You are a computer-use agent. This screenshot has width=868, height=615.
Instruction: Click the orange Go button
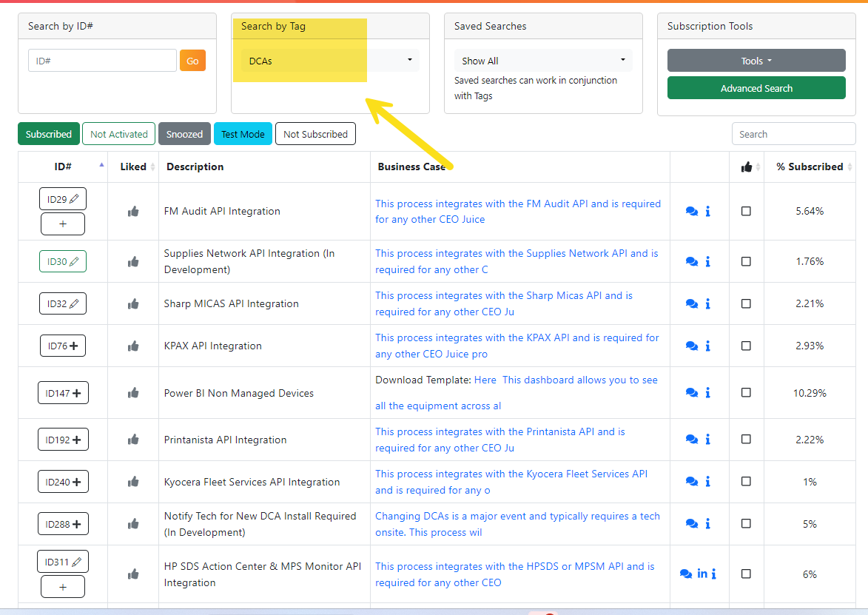192,61
